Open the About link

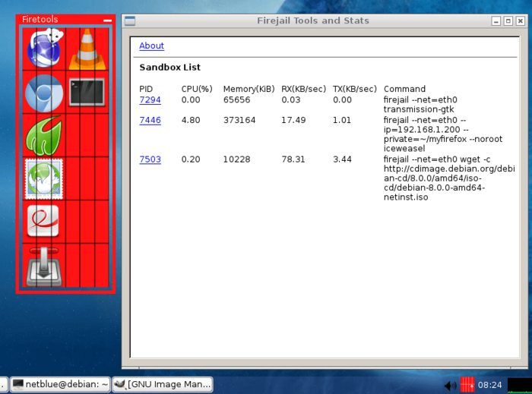pyautogui.click(x=152, y=46)
